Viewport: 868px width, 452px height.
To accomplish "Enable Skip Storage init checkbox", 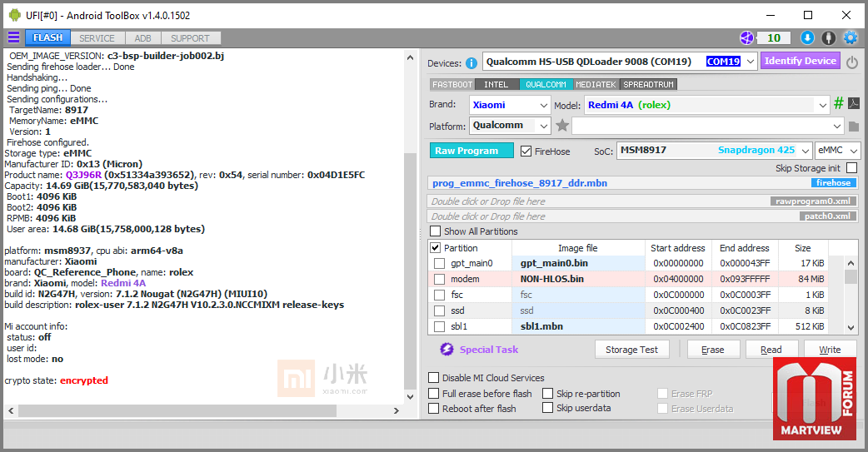I will 852,167.
